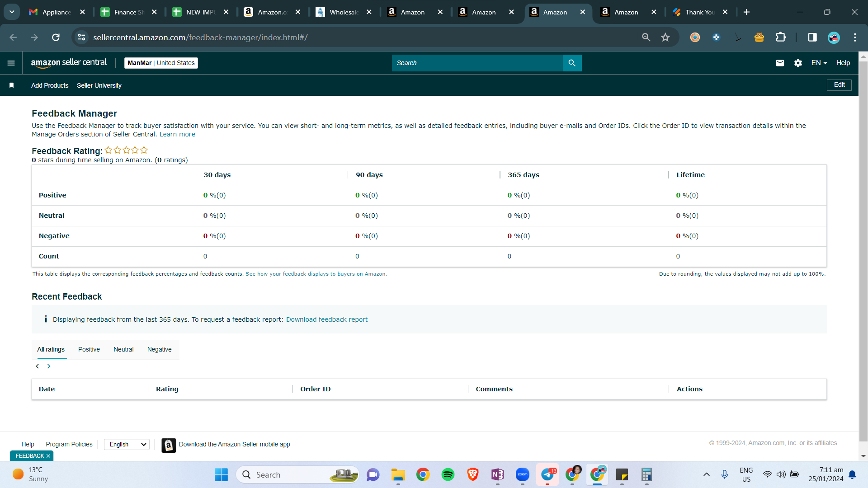868x488 pixels.
Task: Select the Positive feedback tab
Action: 89,349
